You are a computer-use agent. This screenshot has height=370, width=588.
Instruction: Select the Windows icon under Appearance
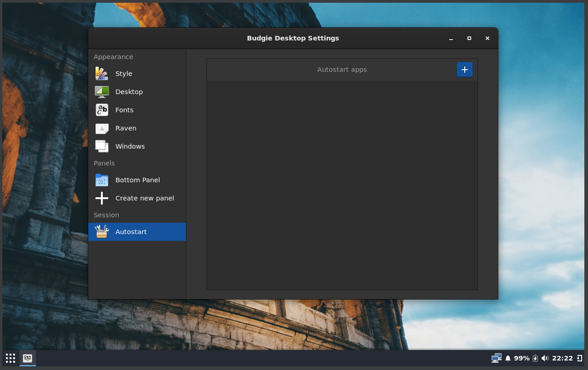point(101,146)
